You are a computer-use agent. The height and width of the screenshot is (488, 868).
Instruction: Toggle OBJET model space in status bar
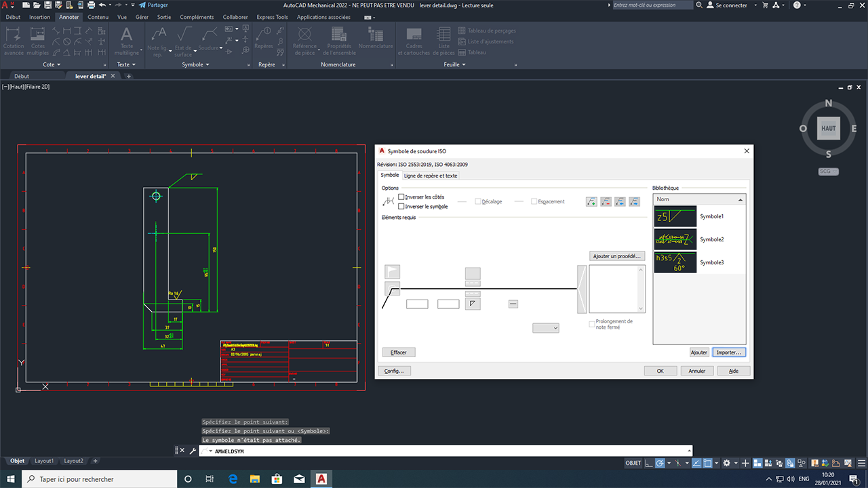pos(633,463)
